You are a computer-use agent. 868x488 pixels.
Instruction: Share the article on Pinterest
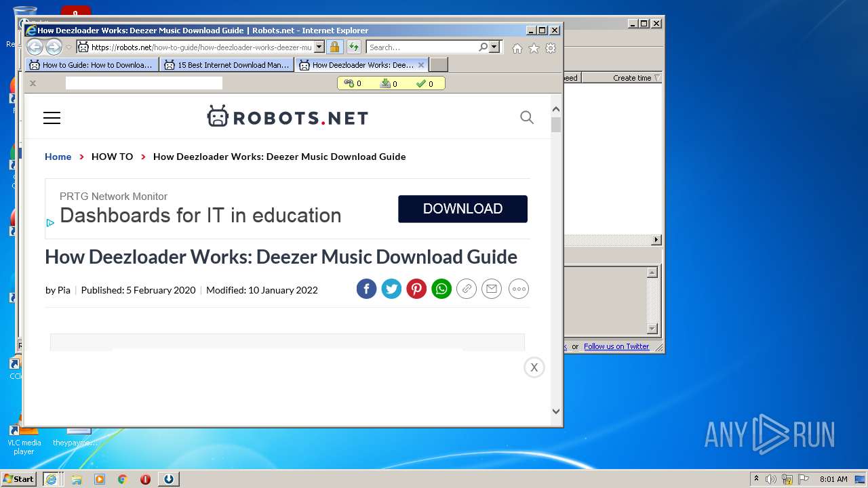click(x=416, y=289)
